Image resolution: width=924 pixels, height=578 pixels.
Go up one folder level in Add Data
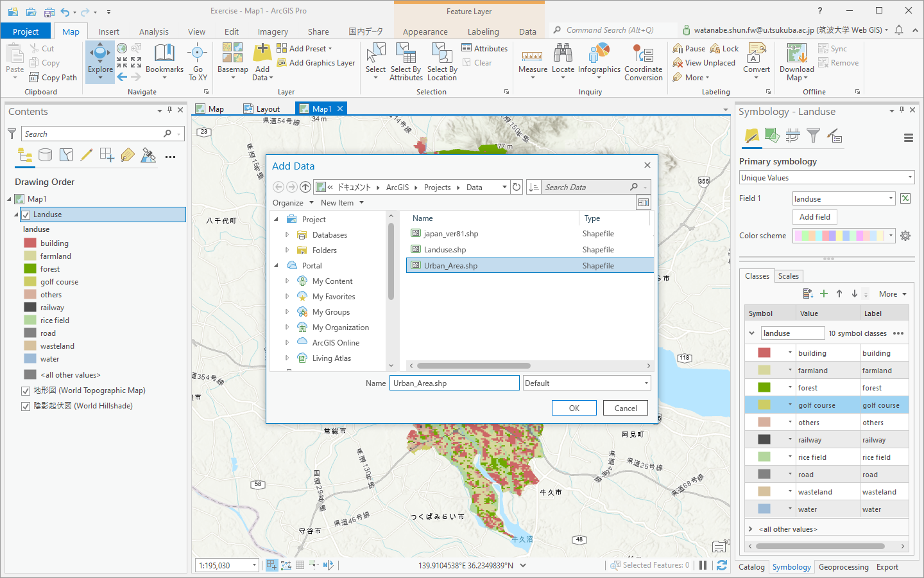click(305, 187)
